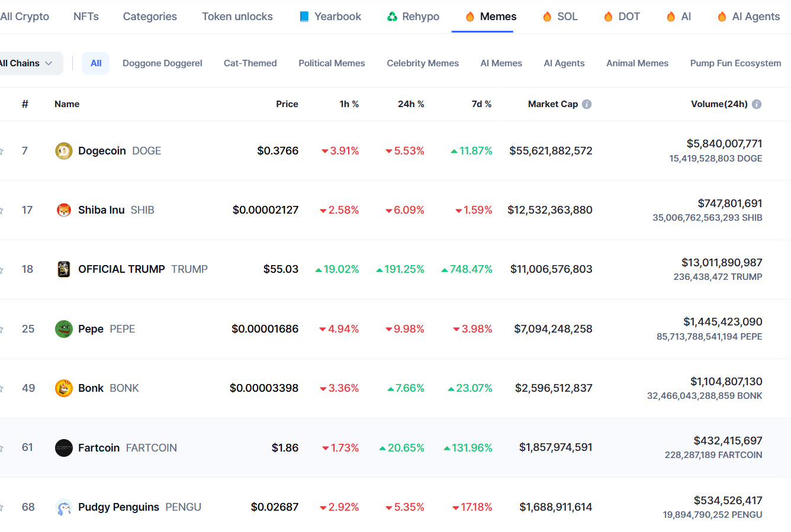Filter by Pump Fun Ecosystem
Viewport: 791px width, 532px height.
coord(735,63)
